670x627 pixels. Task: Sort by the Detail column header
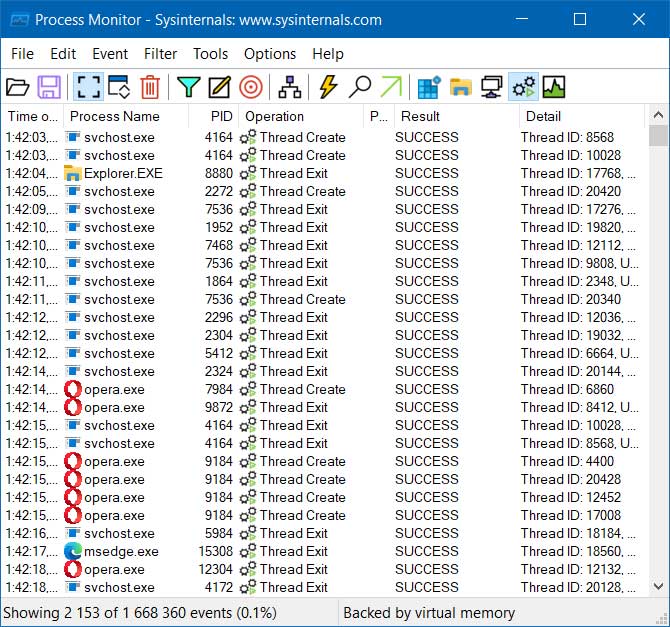click(582, 116)
